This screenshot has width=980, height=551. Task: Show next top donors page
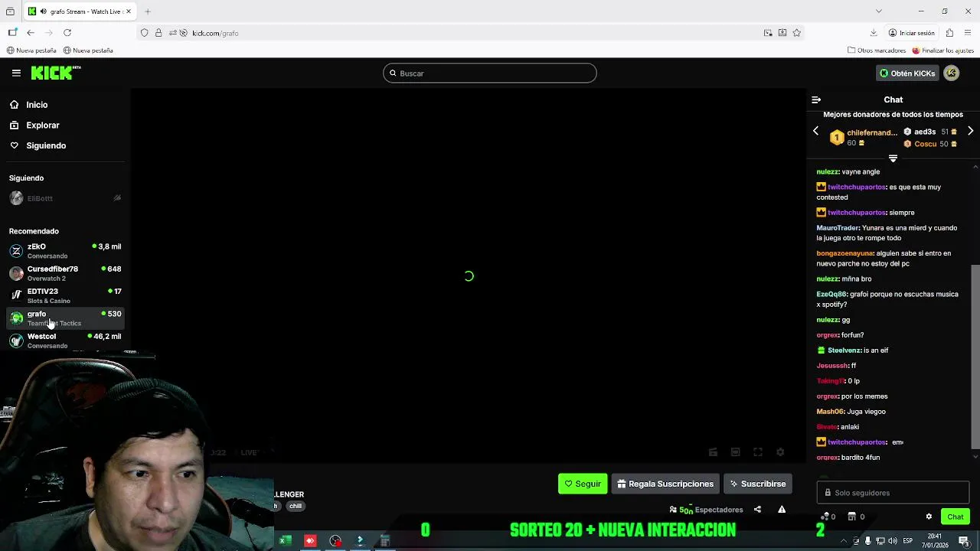pyautogui.click(x=970, y=132)
